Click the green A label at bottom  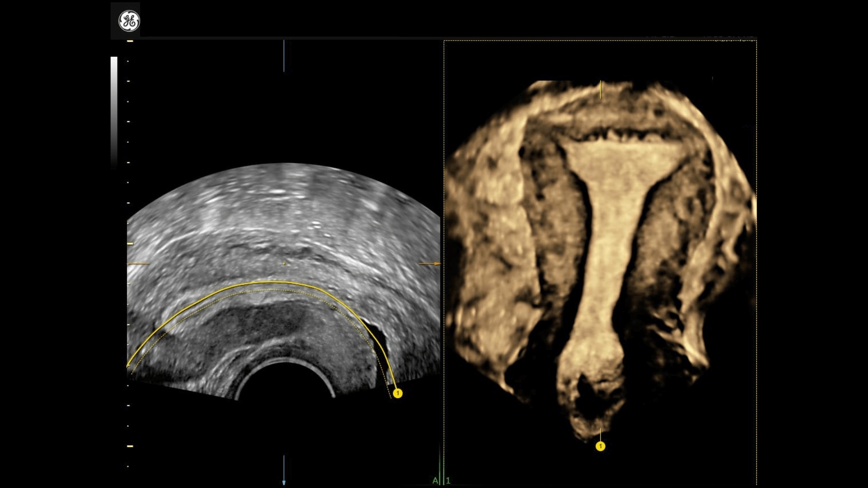[435, 480]
